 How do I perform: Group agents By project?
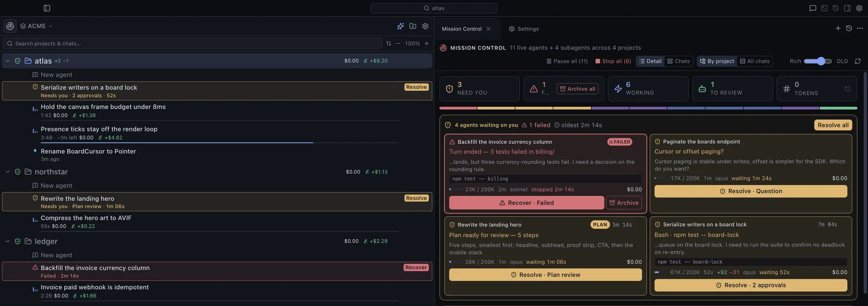(x=717, y=61)
